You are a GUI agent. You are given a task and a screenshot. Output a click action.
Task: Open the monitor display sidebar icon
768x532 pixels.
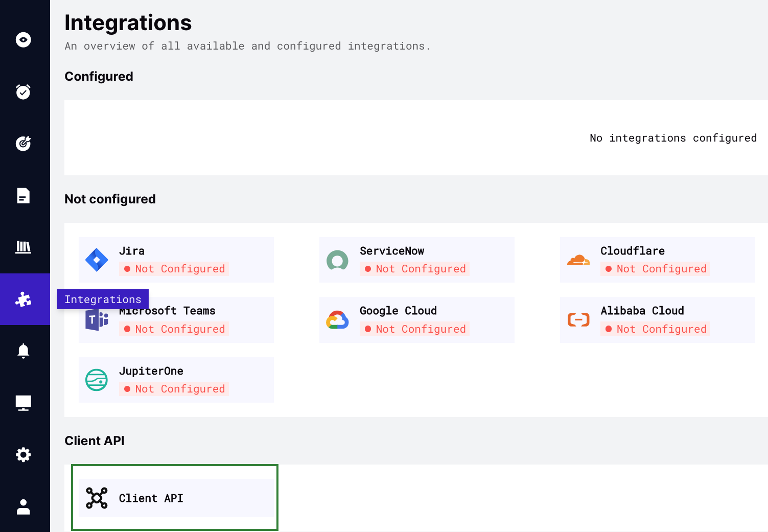(x=24, y=403)
